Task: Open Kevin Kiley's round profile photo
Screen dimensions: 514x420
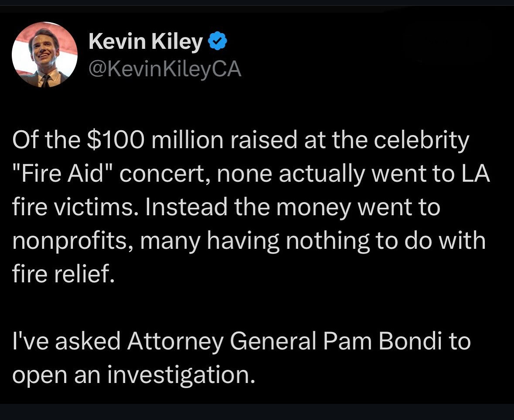Action: pyautogui.click(x=44, y=55)
